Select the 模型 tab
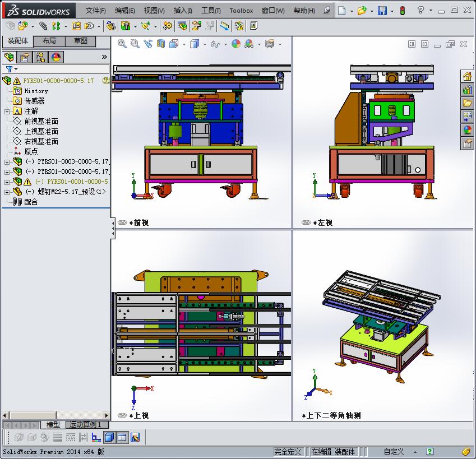The height and width of the screenshot is (459, 476). (x=53, y=425)
